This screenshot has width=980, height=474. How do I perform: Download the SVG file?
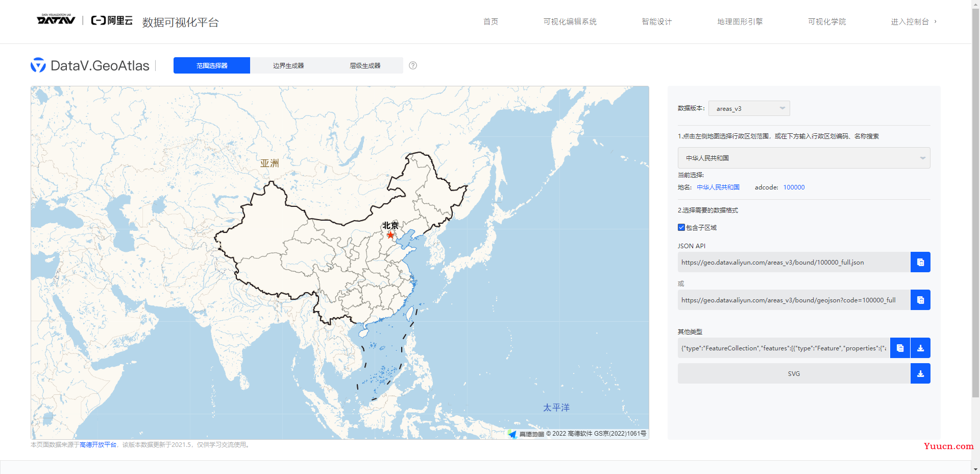(x=920, y=373)
